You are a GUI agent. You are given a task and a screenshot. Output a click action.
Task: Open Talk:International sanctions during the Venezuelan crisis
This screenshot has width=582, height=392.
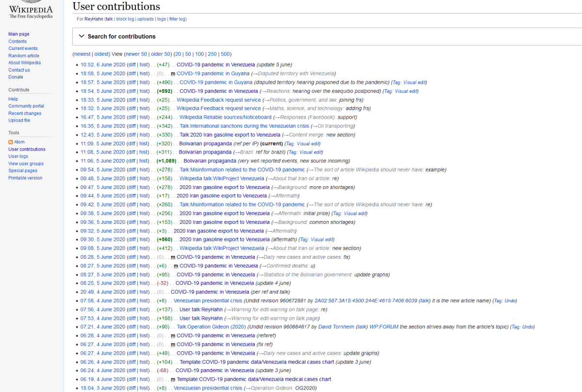pyautogui.click(x=244, y=126)
